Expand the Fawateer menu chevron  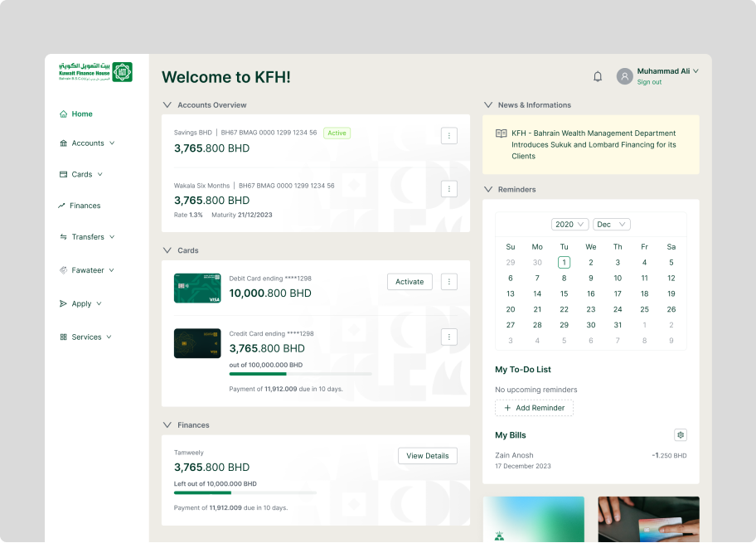111,270
